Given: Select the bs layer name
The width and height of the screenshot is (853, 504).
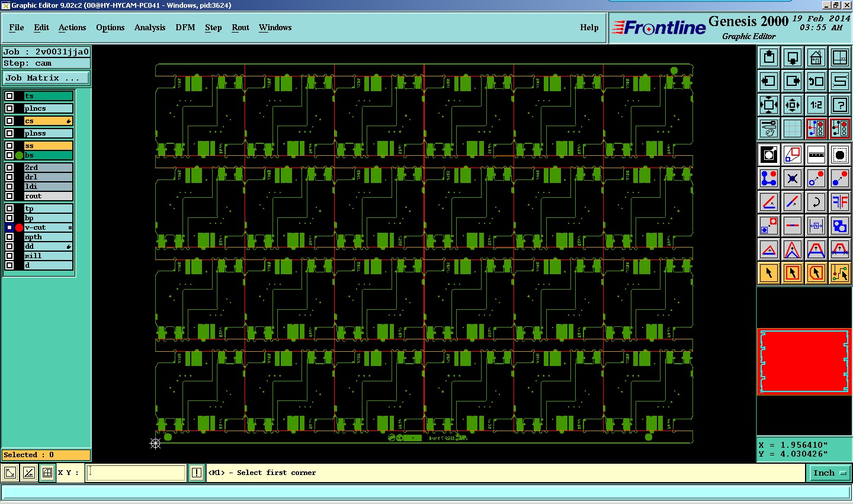Looking at the screenshot, I should point(49,155).
